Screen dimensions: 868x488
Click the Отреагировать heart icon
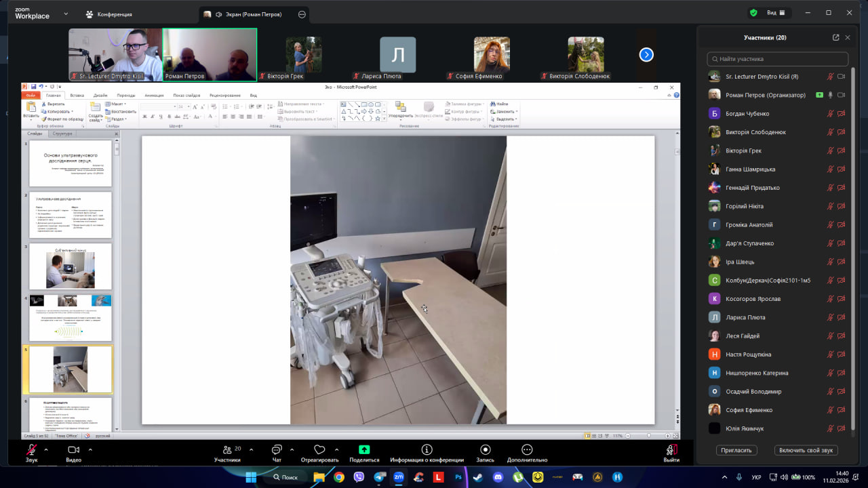click(319, 450)
